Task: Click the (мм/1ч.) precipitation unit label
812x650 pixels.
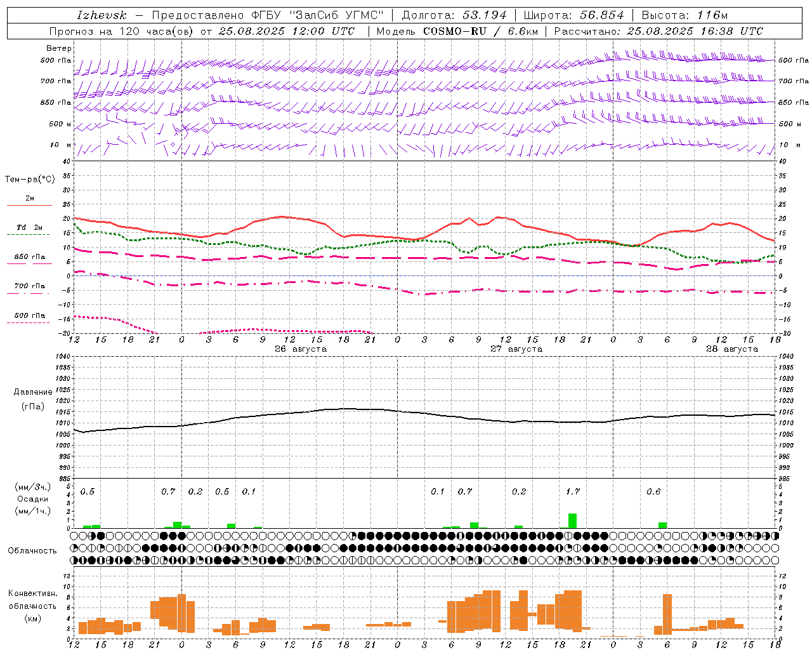Action: 33,510
